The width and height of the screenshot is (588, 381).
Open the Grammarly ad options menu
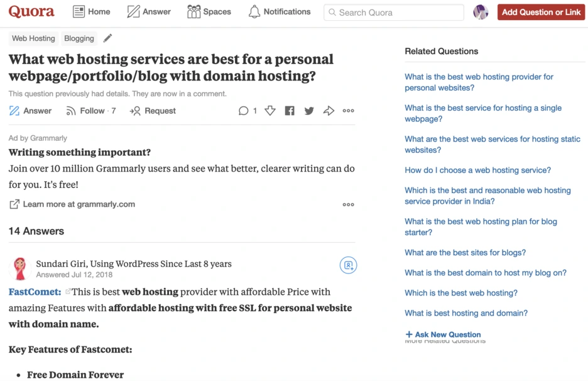(348, 204)
